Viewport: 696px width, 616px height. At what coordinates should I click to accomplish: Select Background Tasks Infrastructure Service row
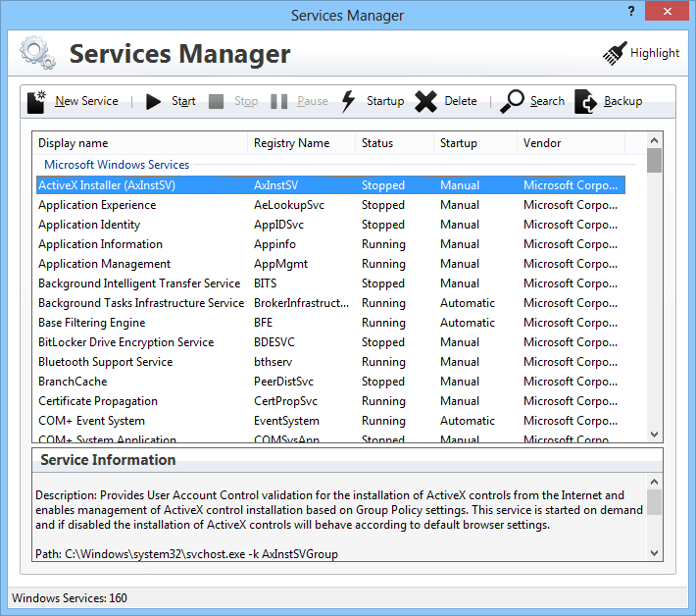tap(330, 303)
